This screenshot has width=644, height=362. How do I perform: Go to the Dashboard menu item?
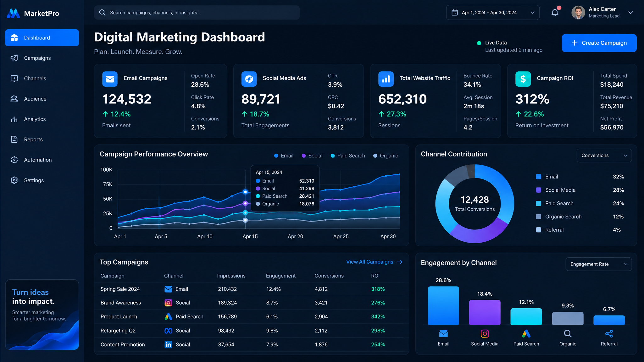coord(42,38)
